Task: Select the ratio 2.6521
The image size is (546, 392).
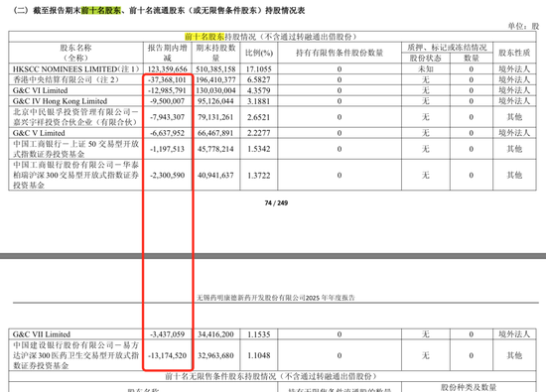Action: tap(259, 117)
